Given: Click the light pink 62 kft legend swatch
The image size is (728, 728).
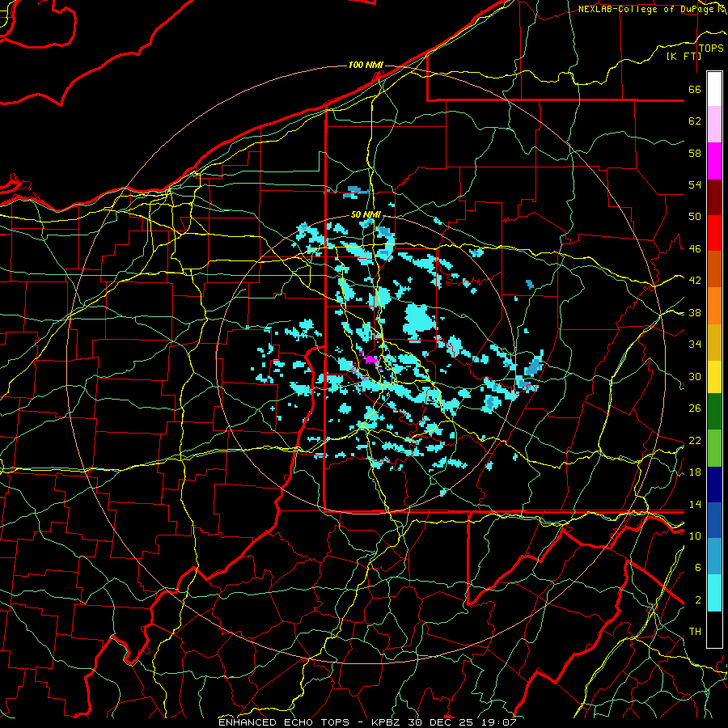Looking at the screenshot, I should (714, 125).
